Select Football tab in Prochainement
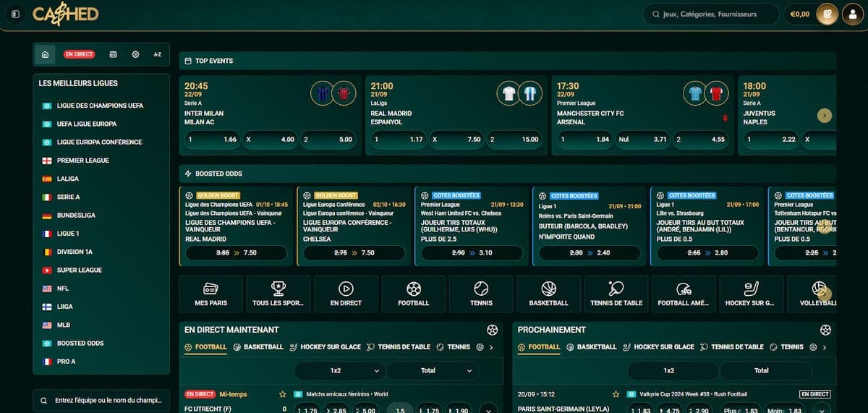Image resolution: width=868 pixels, height=413 pixels. [x=539, y=347]
